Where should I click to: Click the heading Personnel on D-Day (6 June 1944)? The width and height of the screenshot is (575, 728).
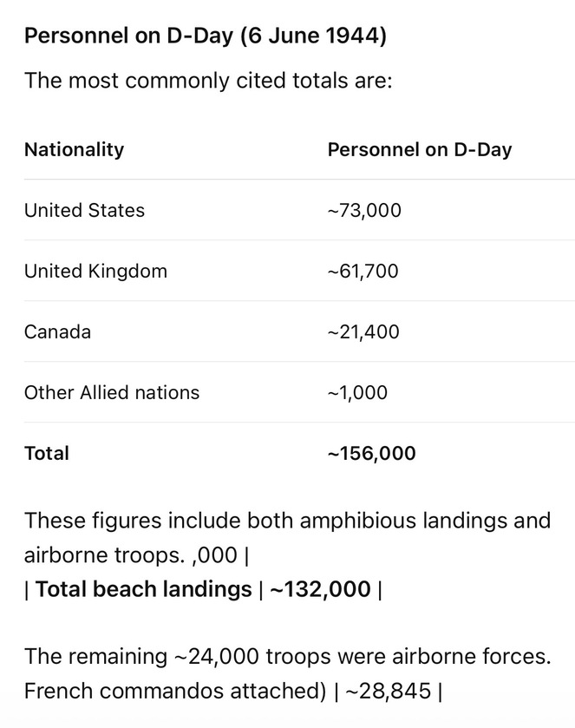(206, 36)
